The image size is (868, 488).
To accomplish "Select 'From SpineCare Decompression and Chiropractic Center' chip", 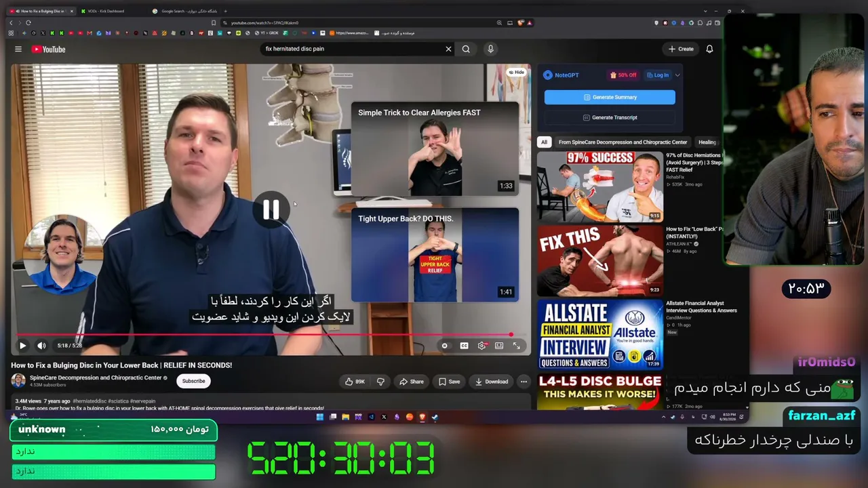I will click(x=623, y=142).
